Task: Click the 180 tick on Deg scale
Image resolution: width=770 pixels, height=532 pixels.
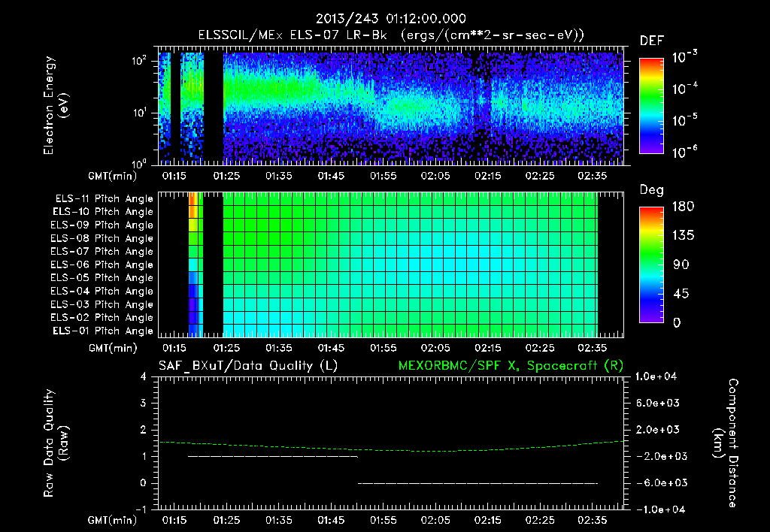Action: [683, 206]
